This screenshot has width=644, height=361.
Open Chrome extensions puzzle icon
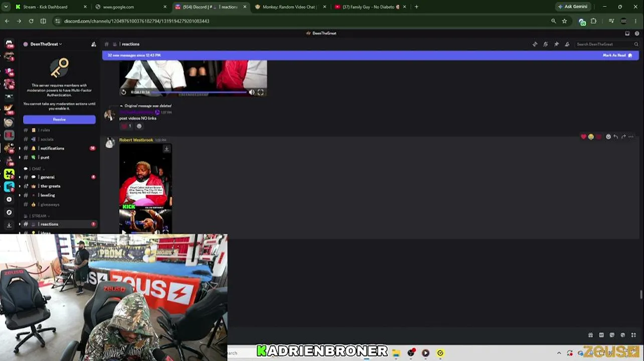pos(593,21)
